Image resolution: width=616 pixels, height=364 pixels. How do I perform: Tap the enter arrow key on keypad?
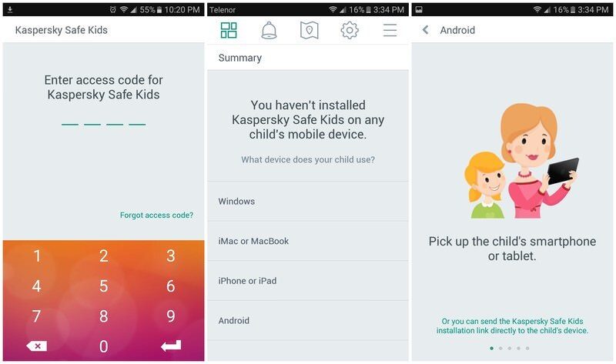(x=171, y=346)
